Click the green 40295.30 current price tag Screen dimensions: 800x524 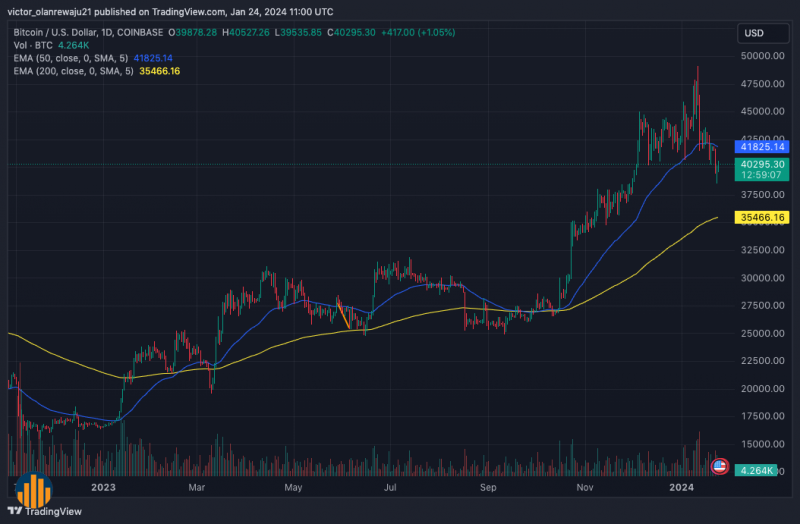[x=762, y=164]
